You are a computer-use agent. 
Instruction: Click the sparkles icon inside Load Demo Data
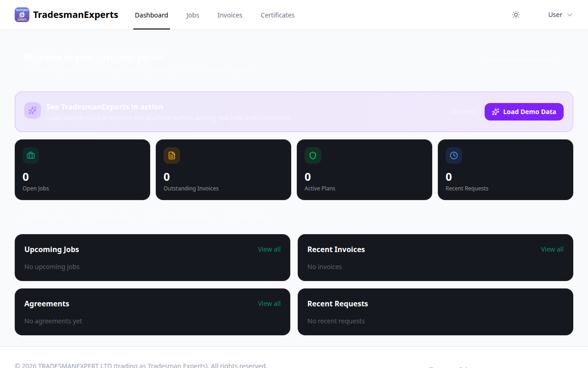coord(496,112)
